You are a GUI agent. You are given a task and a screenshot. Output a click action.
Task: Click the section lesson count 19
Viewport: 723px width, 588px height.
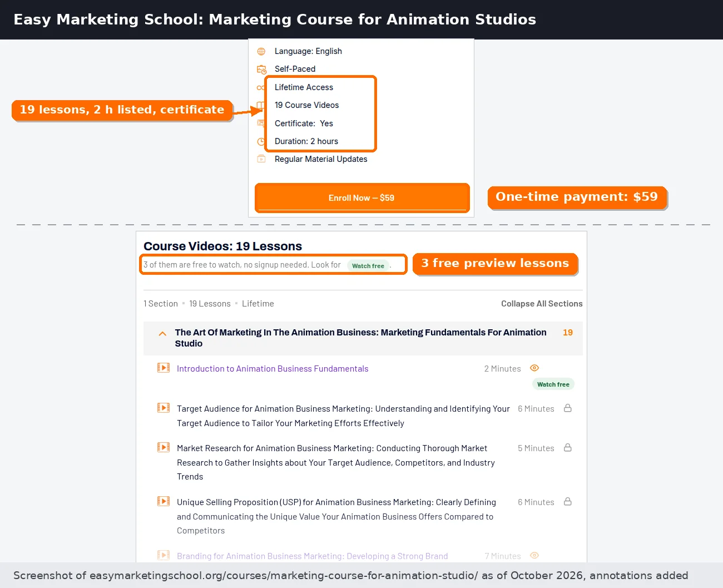568,333
